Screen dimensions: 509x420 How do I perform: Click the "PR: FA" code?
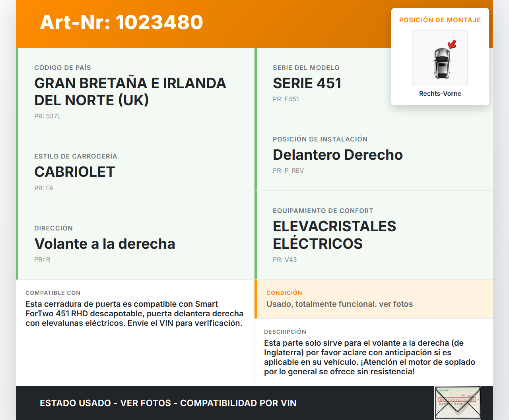44,188
